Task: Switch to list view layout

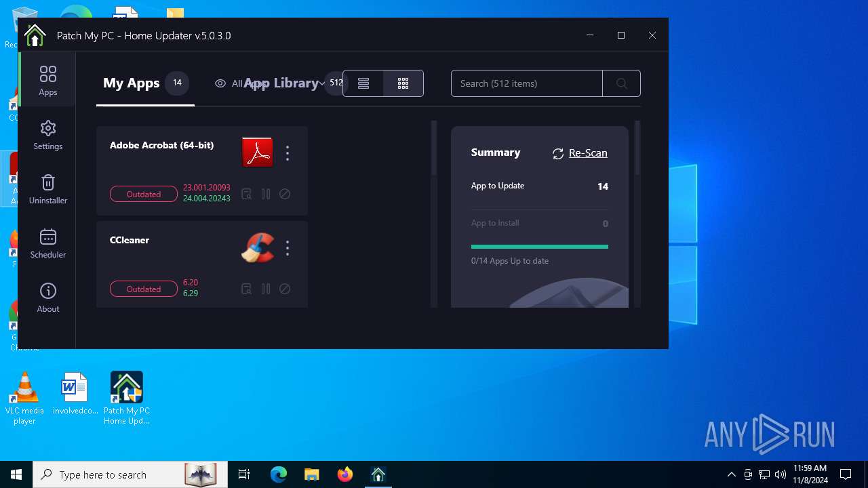Action: pyautogui.click(x=363, y=83)
